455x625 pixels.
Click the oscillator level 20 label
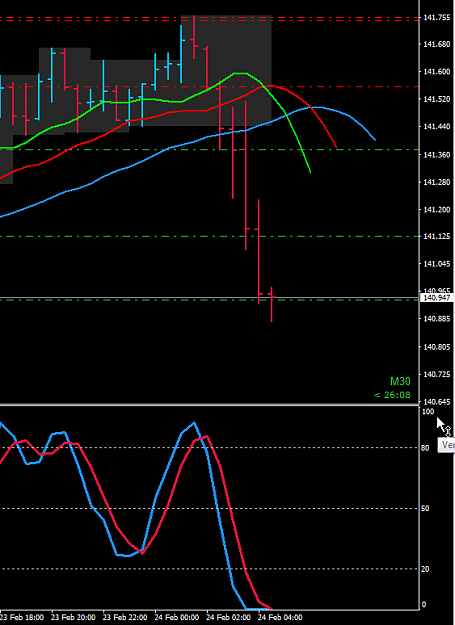tap(426, 569)
